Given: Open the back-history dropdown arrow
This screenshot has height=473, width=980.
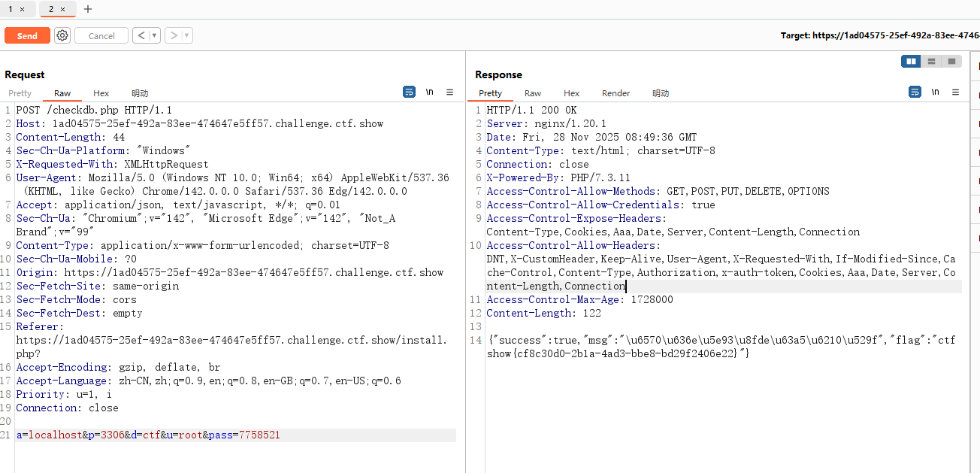Looking at the screenshot, I should (x=155, y=35).
